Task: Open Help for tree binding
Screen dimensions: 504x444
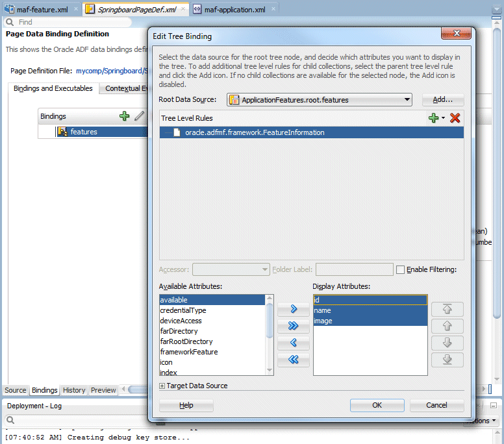Action: [186, 405]
